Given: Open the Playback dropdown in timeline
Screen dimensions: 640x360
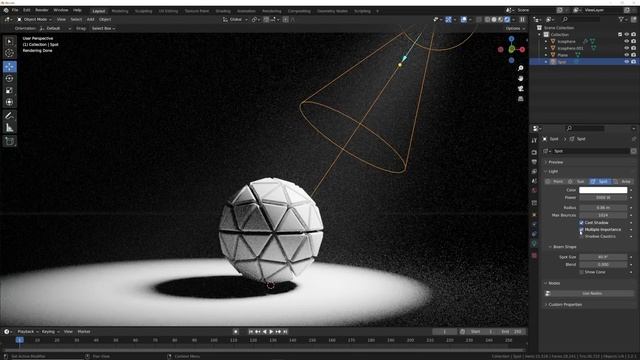Looking at the screenshot, I should (x=28, y=332).
